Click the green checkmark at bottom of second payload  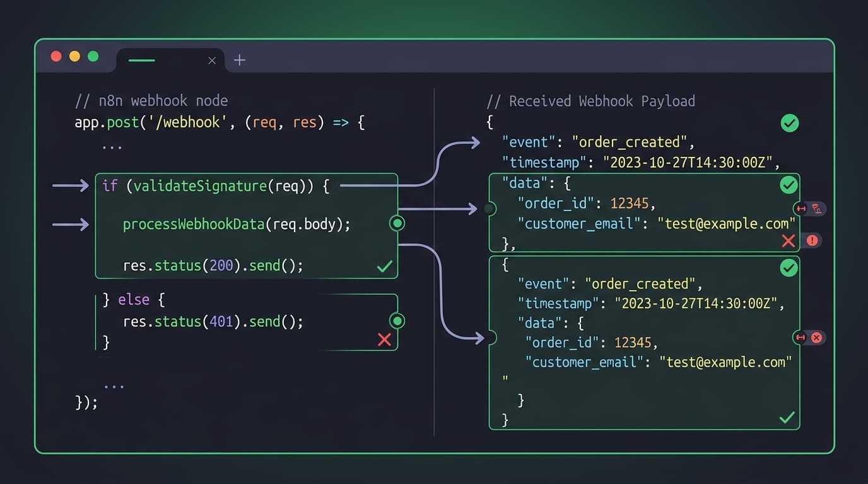coord(787,417)
